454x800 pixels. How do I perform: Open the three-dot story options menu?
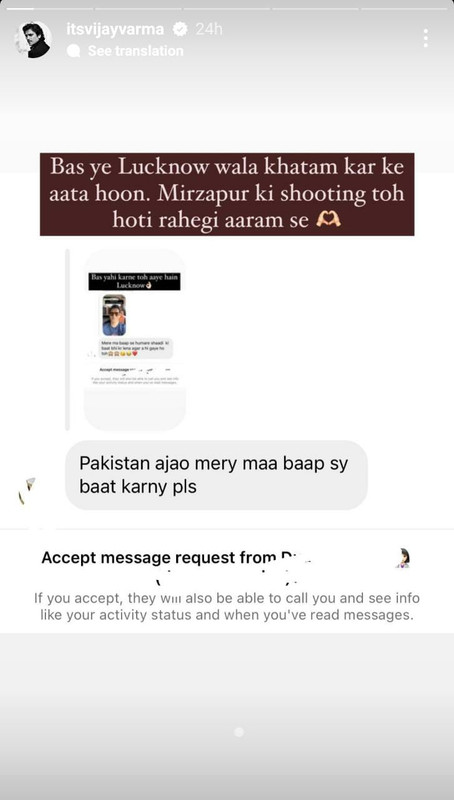425,38
